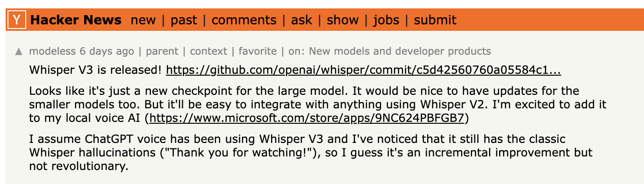
Task: Open the past stories page
Action: coord(184,20)
